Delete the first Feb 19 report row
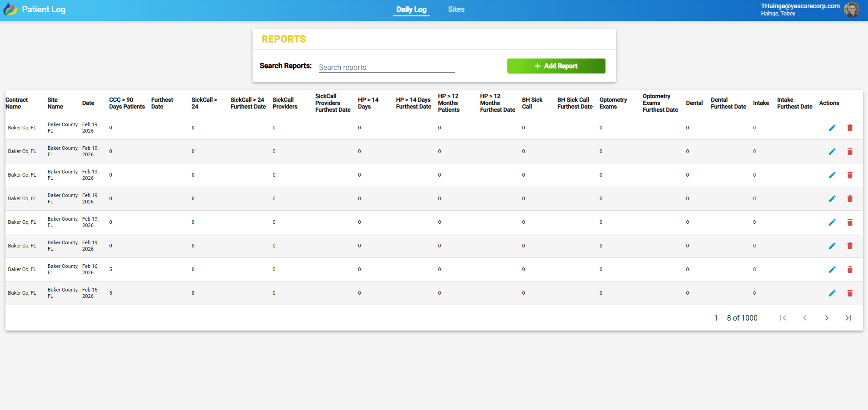868x410 pixels. [x=850, y=128]
